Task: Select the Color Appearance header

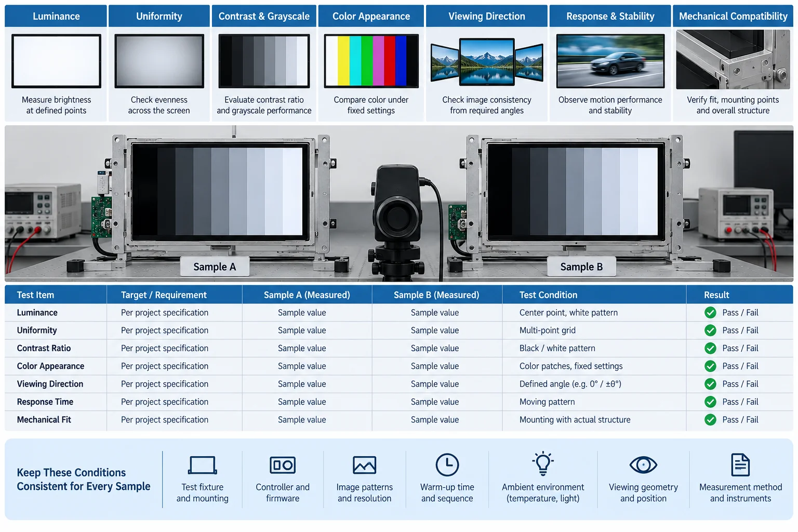Action: pos(371,16)
